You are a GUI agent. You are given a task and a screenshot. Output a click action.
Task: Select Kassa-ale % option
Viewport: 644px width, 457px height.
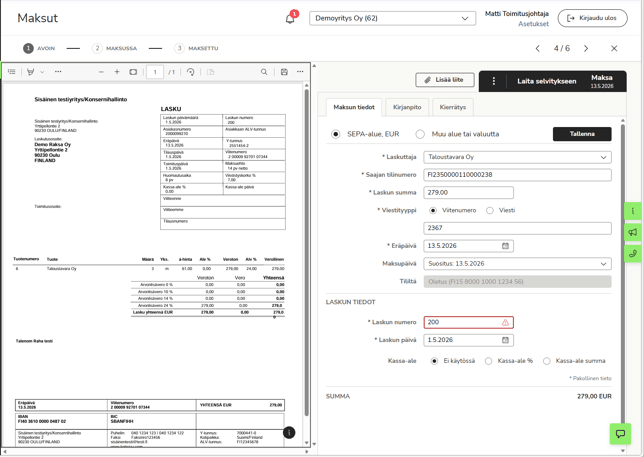pyautogui.click(x=488, y=361)
